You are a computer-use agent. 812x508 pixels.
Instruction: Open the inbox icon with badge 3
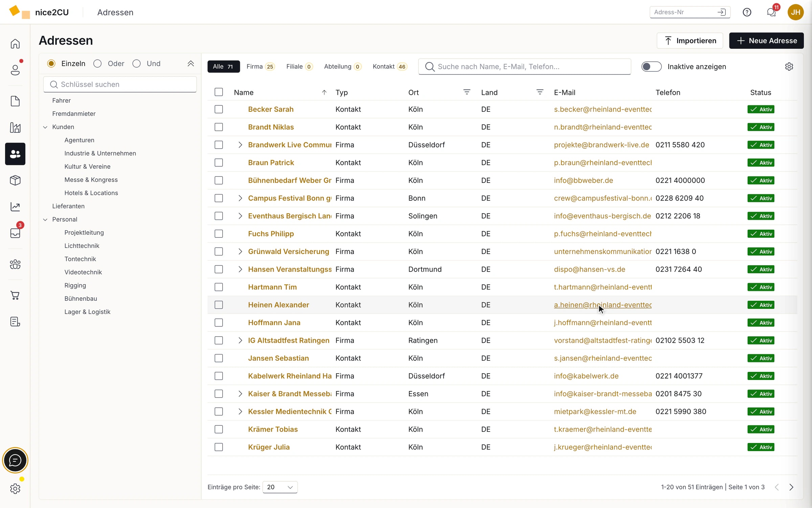pyautogui.click(x=15, y=233)
